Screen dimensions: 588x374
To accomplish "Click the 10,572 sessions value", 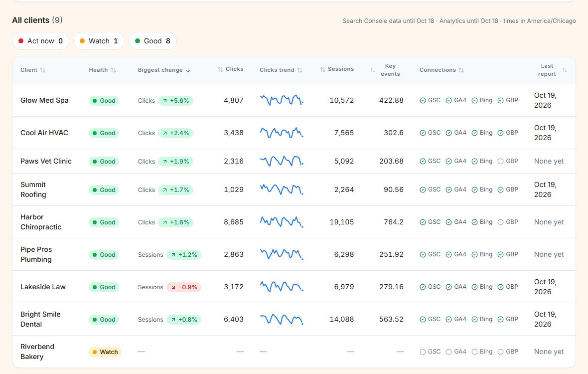I will 342,101.
